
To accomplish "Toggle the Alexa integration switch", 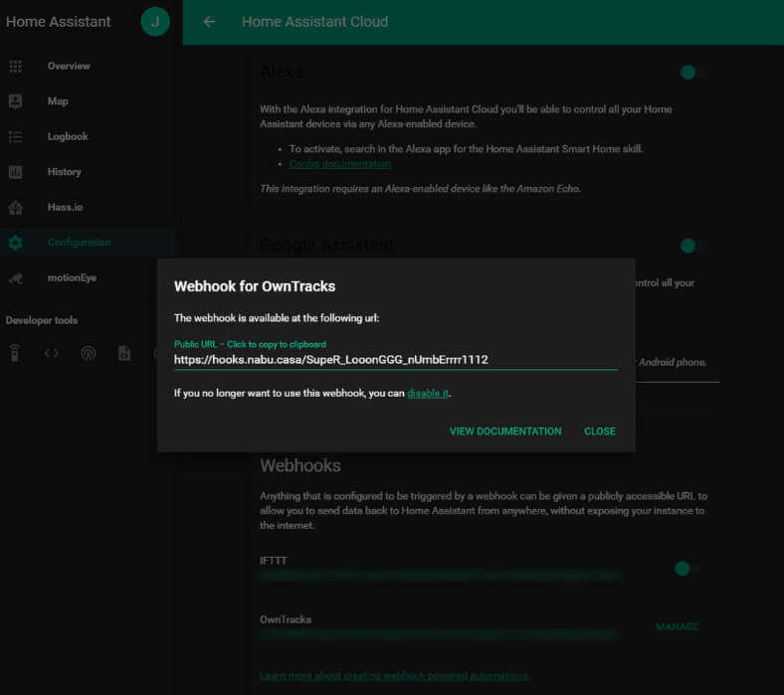I will click(x=692, y=73).
